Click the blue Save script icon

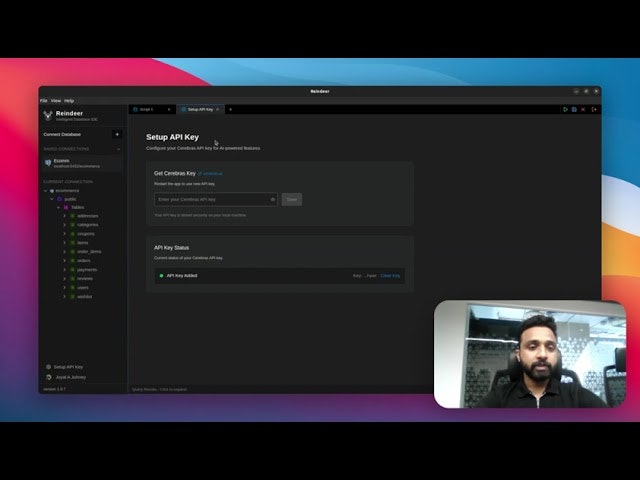point(574,109)
